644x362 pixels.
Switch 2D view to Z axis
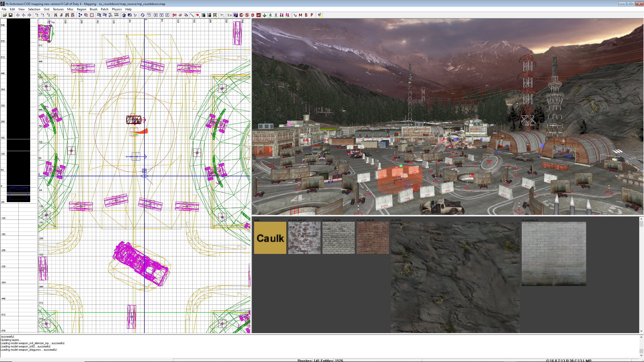point(167,15)
